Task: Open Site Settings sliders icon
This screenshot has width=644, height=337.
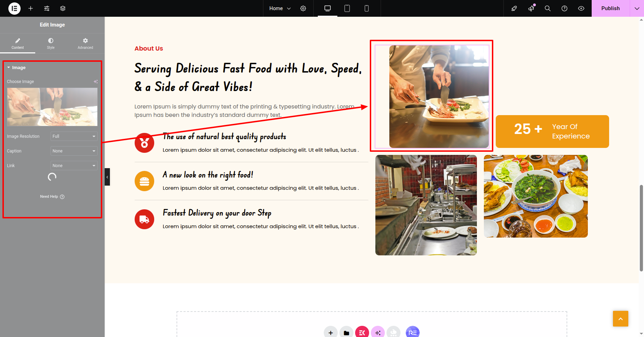Action: coord(47,8)
